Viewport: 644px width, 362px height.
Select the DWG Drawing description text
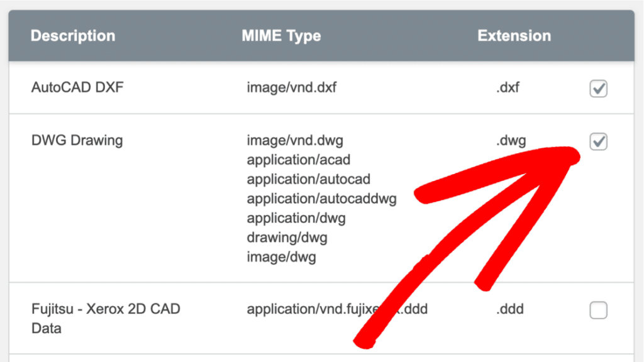pyautogui.click(x=77, y=140)
